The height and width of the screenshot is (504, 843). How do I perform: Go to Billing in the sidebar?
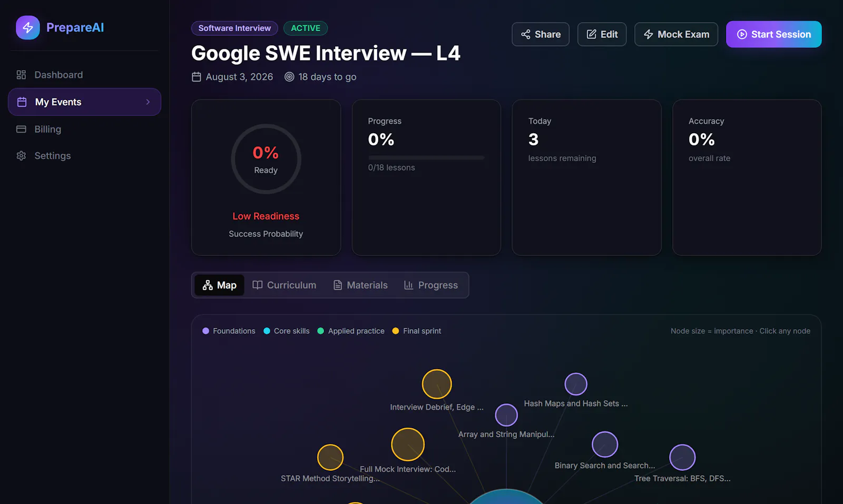(84, 129)
